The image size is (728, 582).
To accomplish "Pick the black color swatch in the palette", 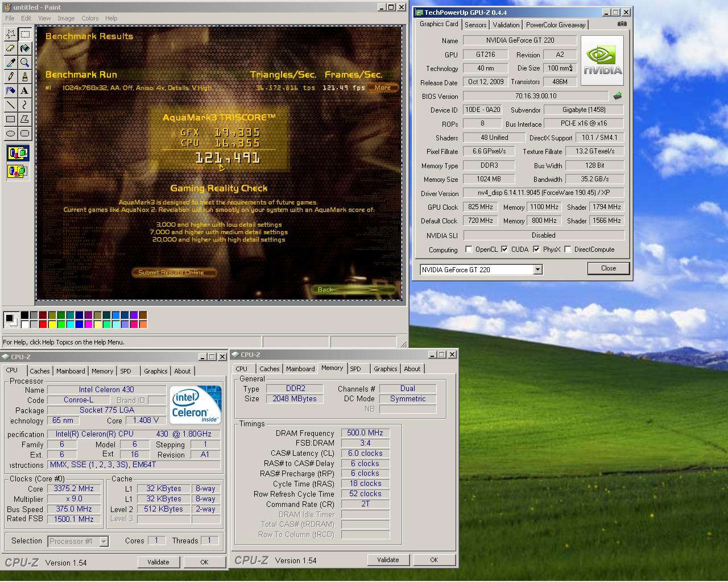I will 24,315.
